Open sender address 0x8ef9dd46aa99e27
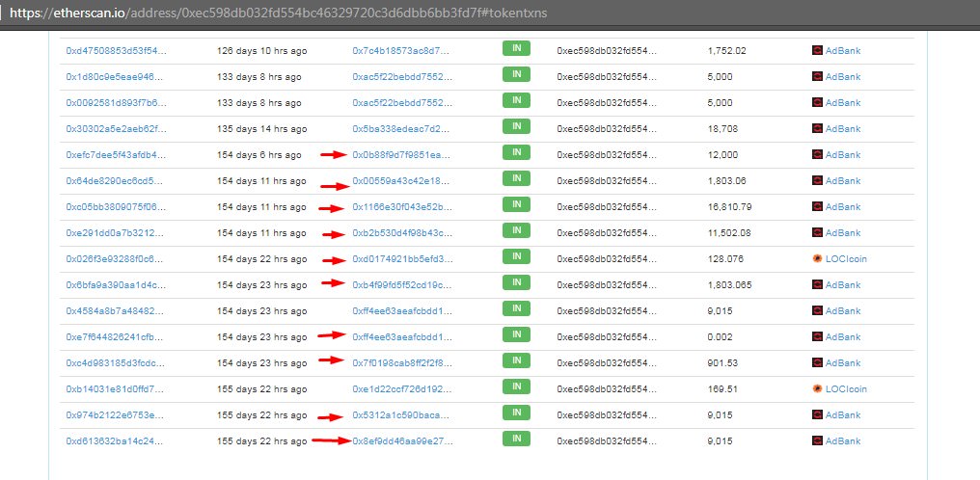980x480 pixels. tap(402, 440)
